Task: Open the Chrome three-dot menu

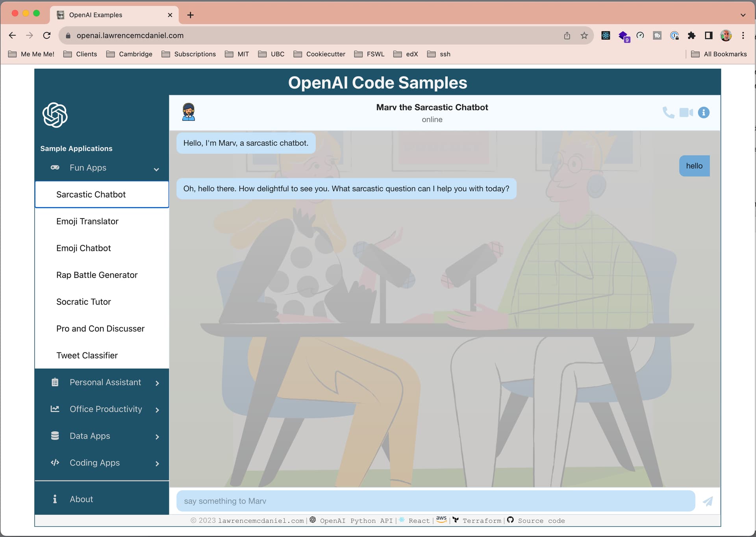Action: point(743,35)
